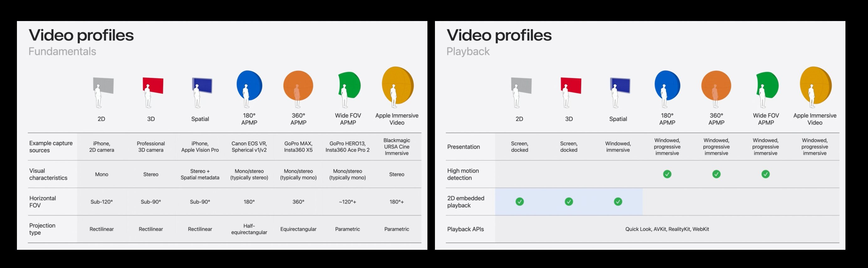Click the "360°" horizontal FOV cell
Viewport: 868px width, 268px height.
coord(298,201)
